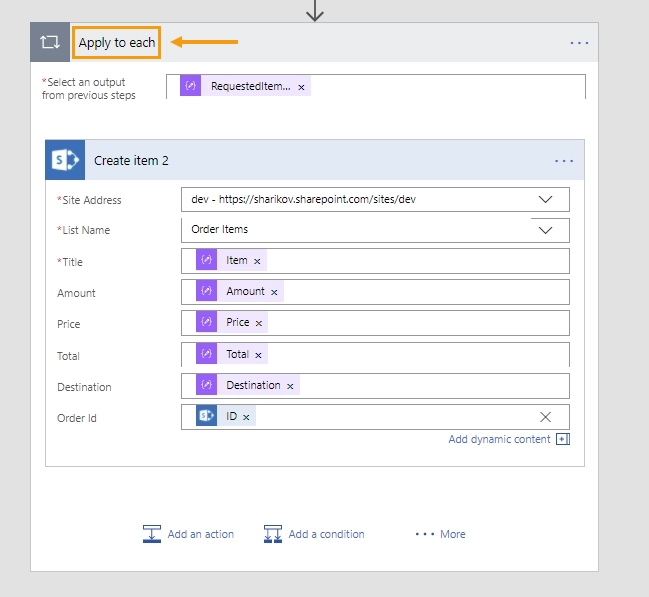This screenshot has height=597, width=649.
Task: Click the Add a condition icon
Action: coord(273,534)
